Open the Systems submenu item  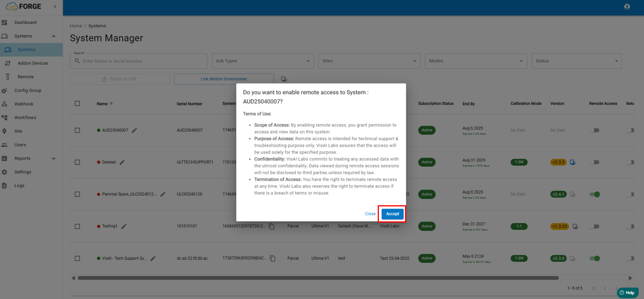(31, 50)
